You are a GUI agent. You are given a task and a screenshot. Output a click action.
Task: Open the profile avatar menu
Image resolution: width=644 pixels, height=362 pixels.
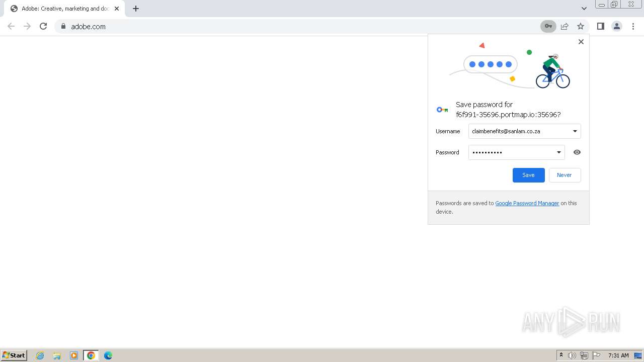point(617,26)
